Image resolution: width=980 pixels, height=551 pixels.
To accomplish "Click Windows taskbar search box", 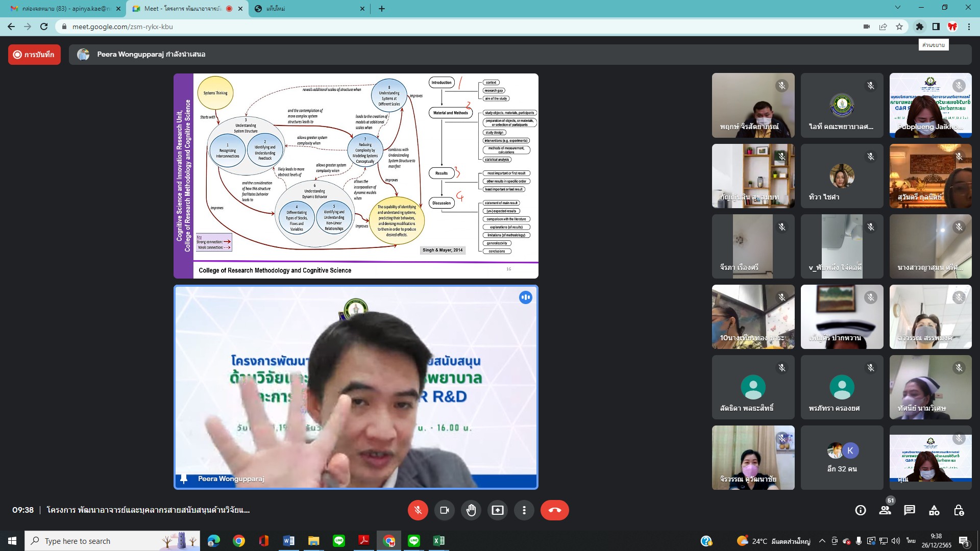I will (x=112, y=541).
